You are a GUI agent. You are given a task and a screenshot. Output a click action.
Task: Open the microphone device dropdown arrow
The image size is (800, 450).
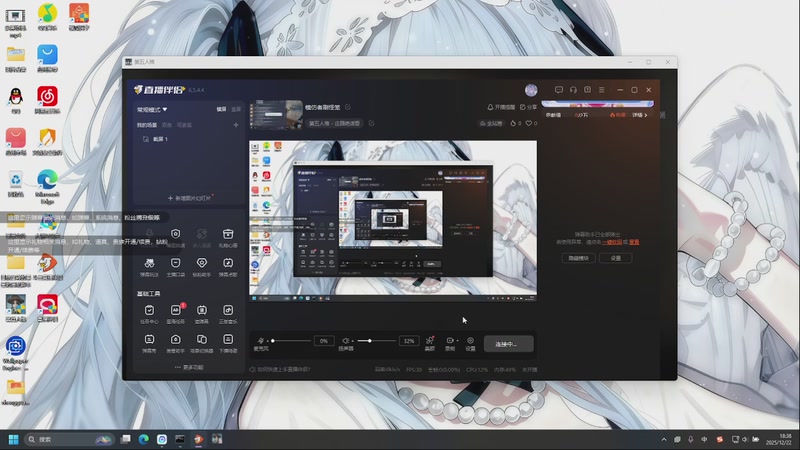point(267,341)
